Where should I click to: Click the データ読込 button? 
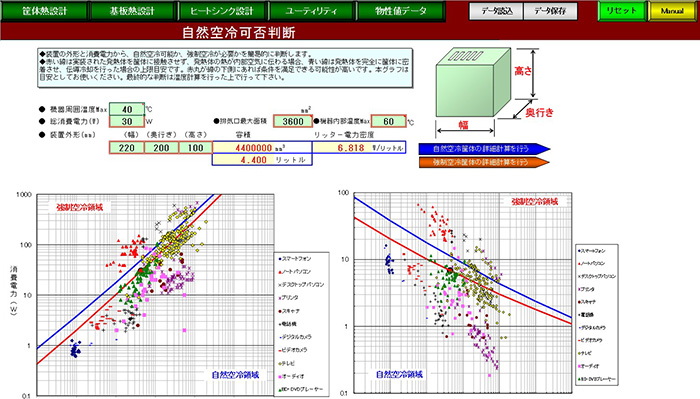click(496, 11)
